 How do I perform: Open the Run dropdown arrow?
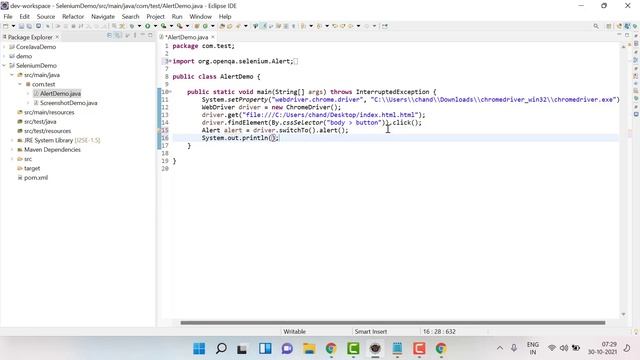coord(155,26)
